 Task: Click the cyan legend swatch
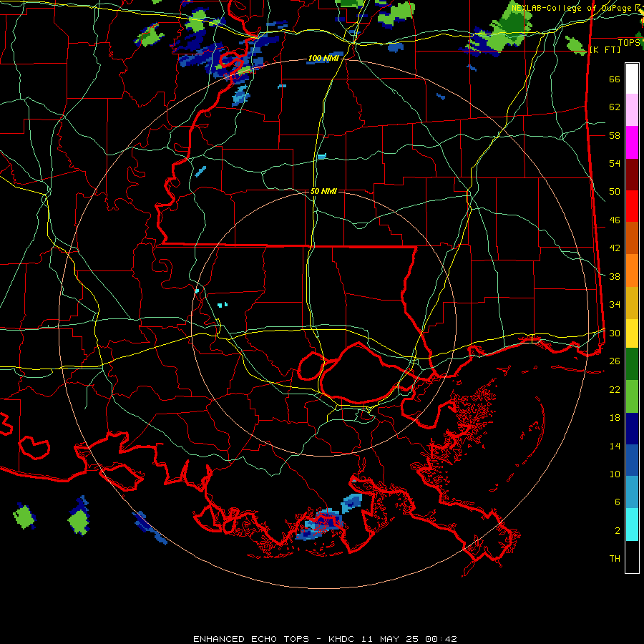pos(632,525)
